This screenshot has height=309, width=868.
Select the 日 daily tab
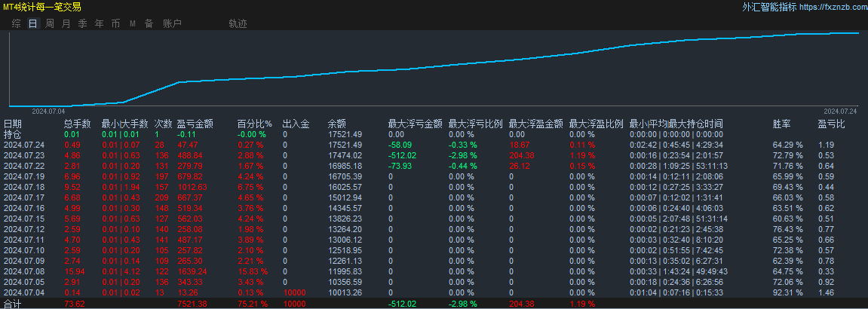tap(33, 24)
